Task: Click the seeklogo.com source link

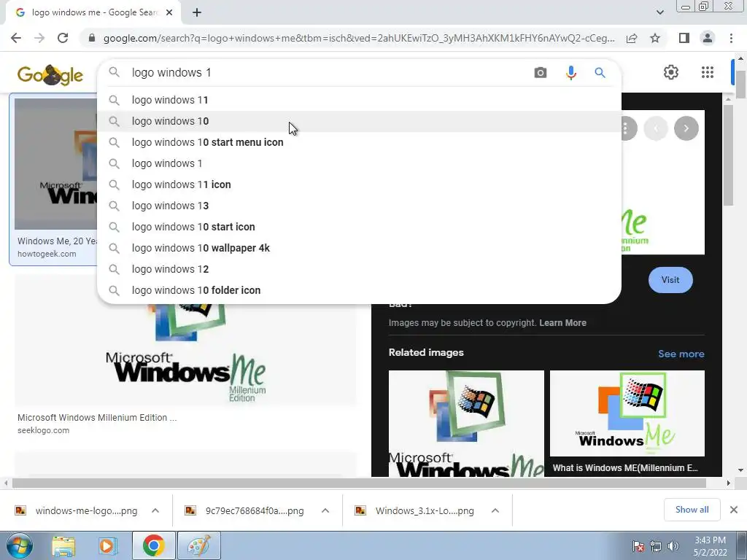Action: [x=43, y=430]
